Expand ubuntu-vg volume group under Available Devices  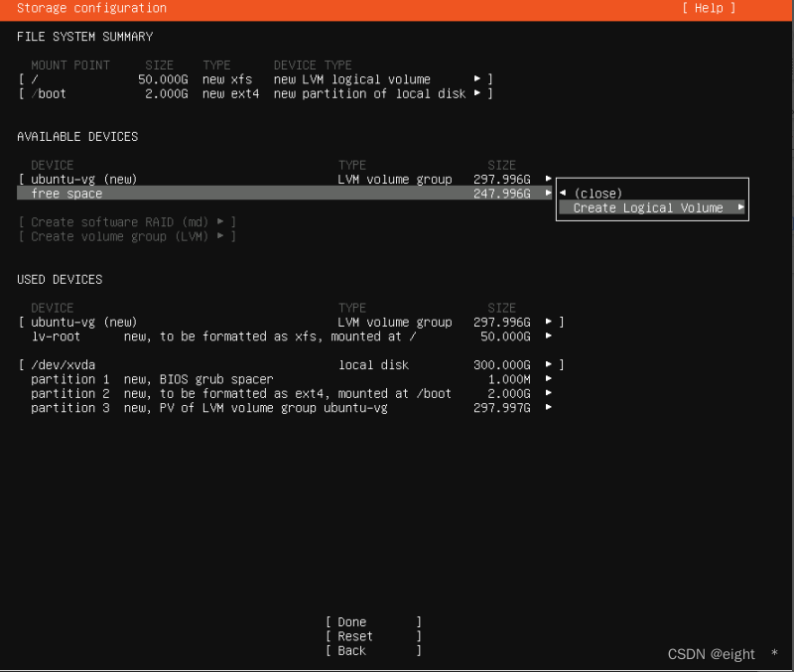tap(548, 179)
